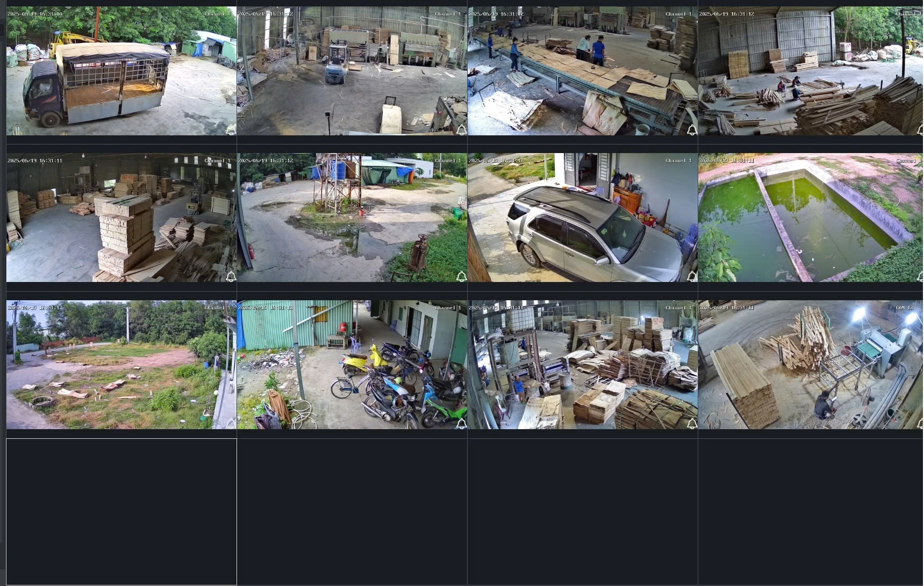Select the green pond camera feed

(x=810, y=218)
